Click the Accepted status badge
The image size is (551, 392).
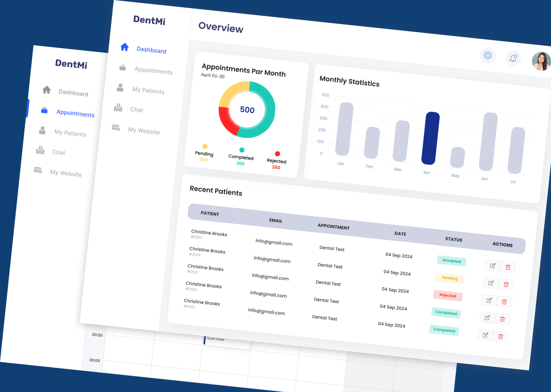[x=451, y=261]
